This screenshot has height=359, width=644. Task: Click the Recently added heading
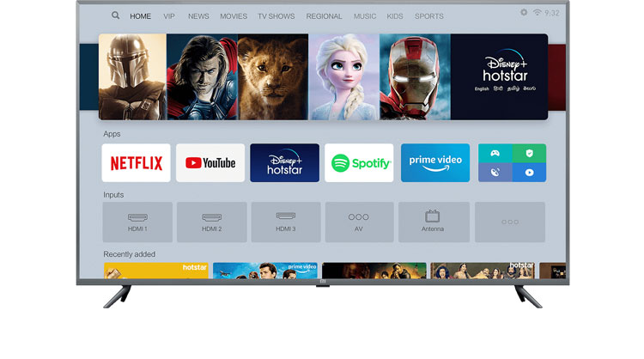[x=130, y=254]
